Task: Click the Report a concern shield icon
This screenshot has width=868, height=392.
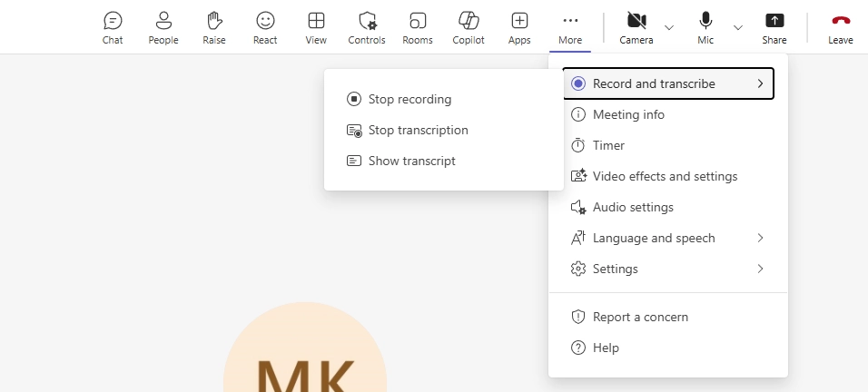Action: [578, 317]
